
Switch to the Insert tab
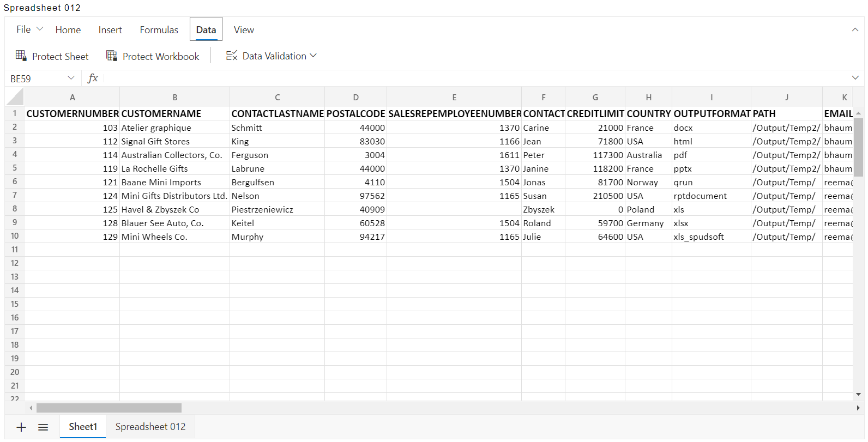(110, 30)
